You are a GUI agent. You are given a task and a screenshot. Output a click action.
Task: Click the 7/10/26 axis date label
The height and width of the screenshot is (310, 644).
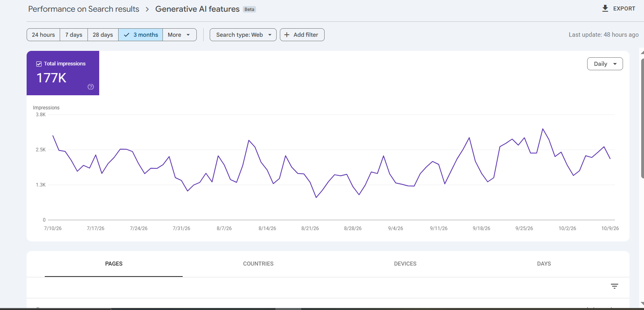(53, 228)
